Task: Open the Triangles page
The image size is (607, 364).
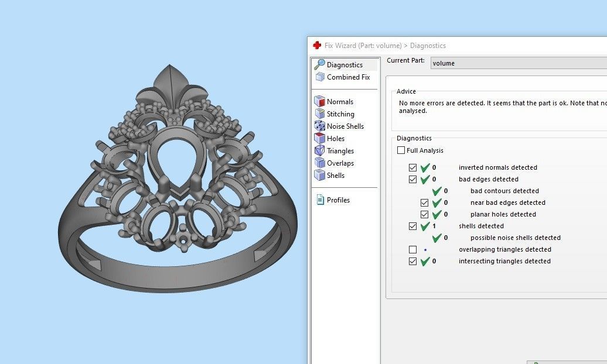Action: [340, 151]
